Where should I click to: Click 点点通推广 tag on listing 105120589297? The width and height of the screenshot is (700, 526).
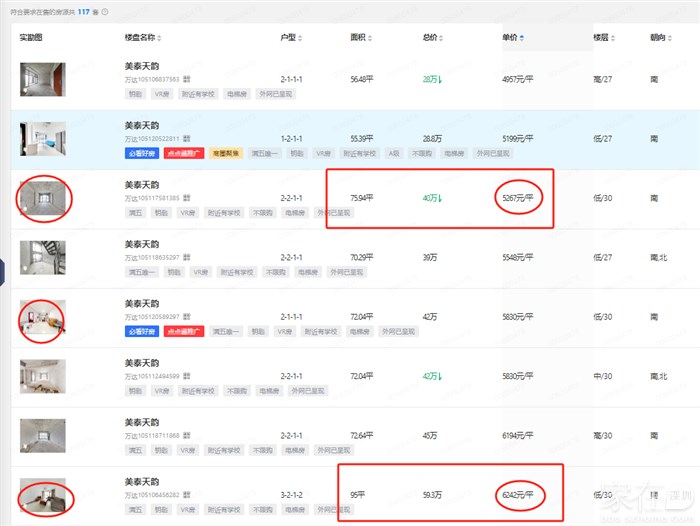click(x=185, y=331)
